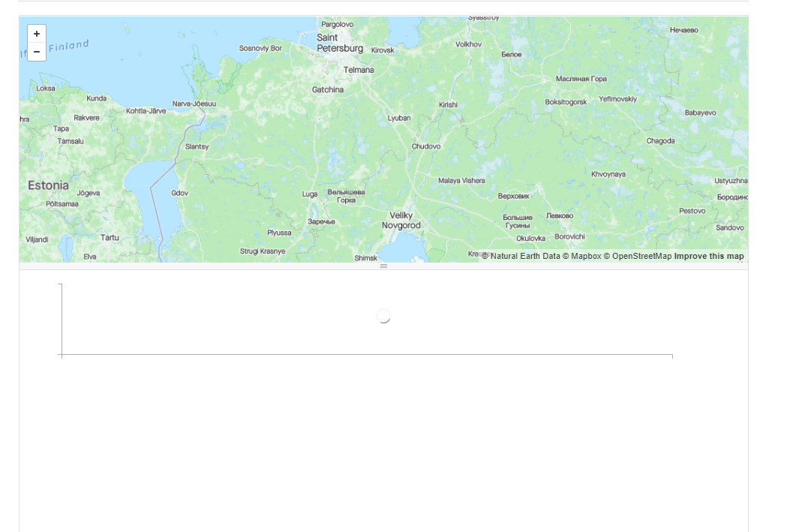Click the Boksitogorsk town label
This screenshot has height=532, width=787.
pos(566,102)
